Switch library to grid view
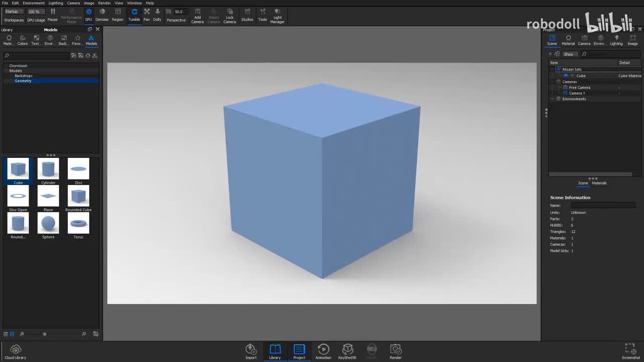 point(12,334)
